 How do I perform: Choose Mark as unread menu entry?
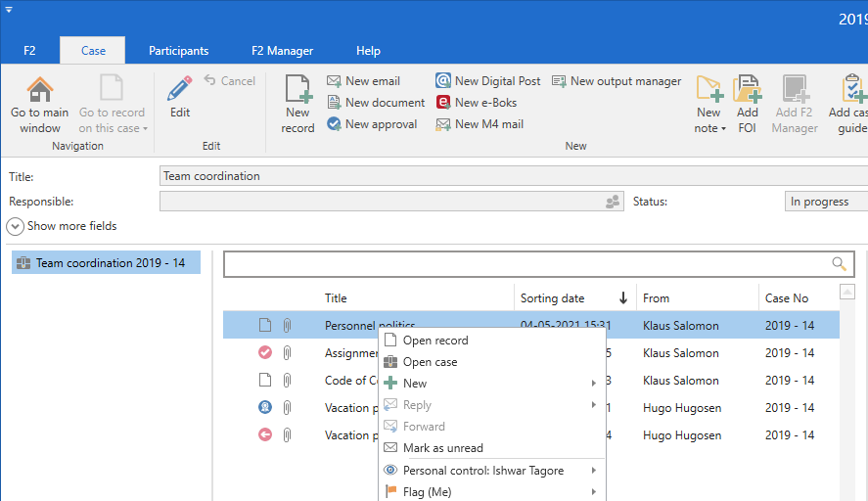[x=442, y=448]
